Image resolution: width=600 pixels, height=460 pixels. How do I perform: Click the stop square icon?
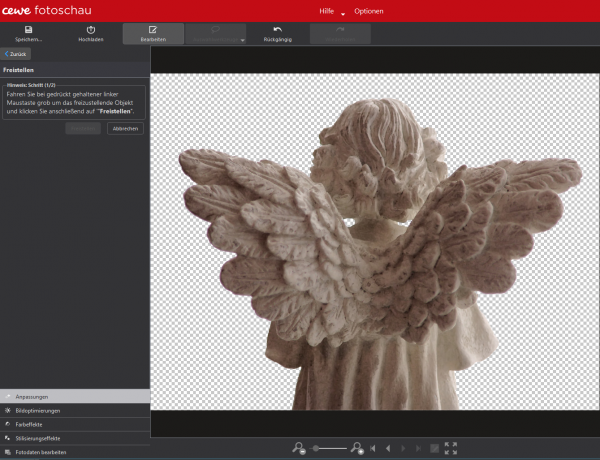433,449
